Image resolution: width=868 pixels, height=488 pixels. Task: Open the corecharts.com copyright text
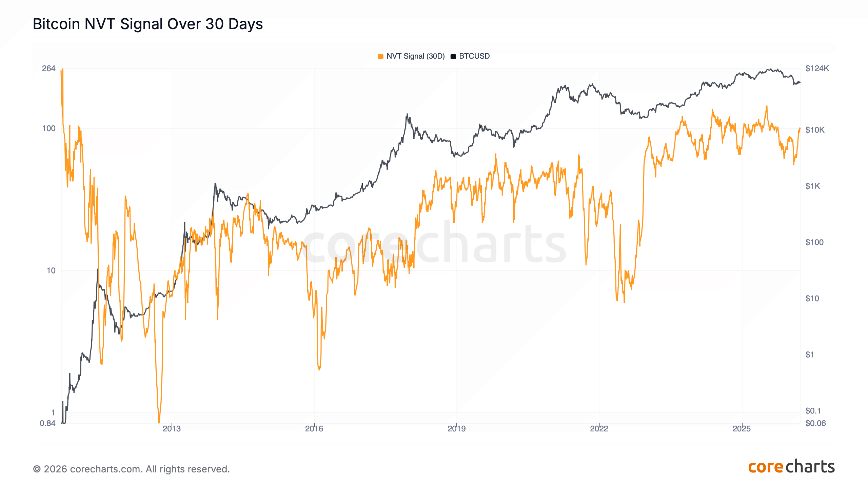pyautogui.click(x=131, y=469)
